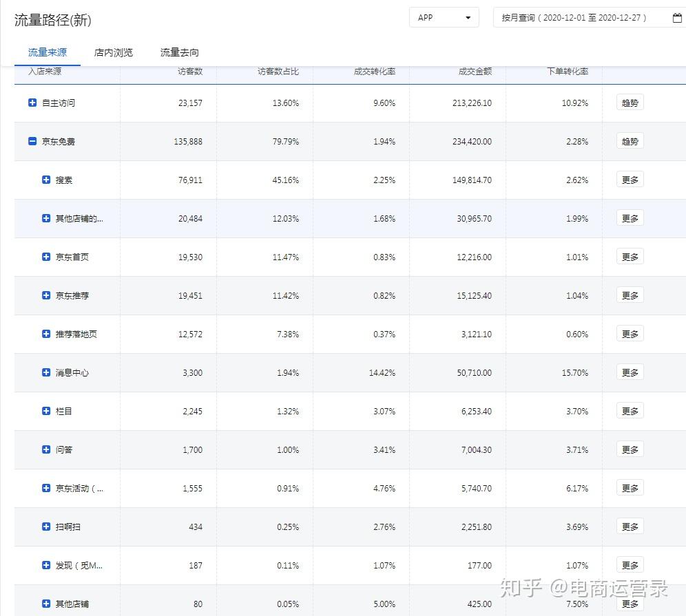
Task: Click 更多 button in 发现 row
Action: point(630,565)
